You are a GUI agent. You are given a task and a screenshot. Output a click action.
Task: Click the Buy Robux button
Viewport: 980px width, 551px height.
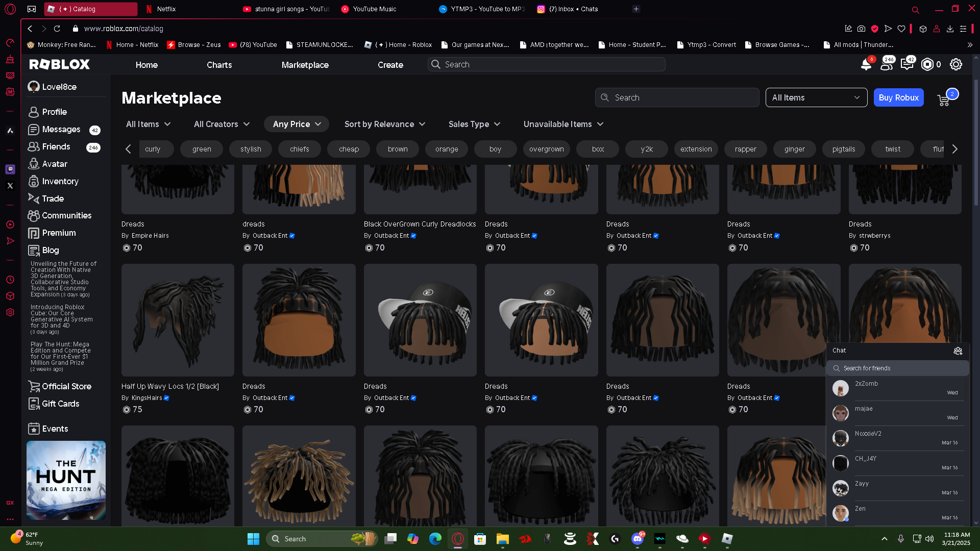click(x=898, y=97)
